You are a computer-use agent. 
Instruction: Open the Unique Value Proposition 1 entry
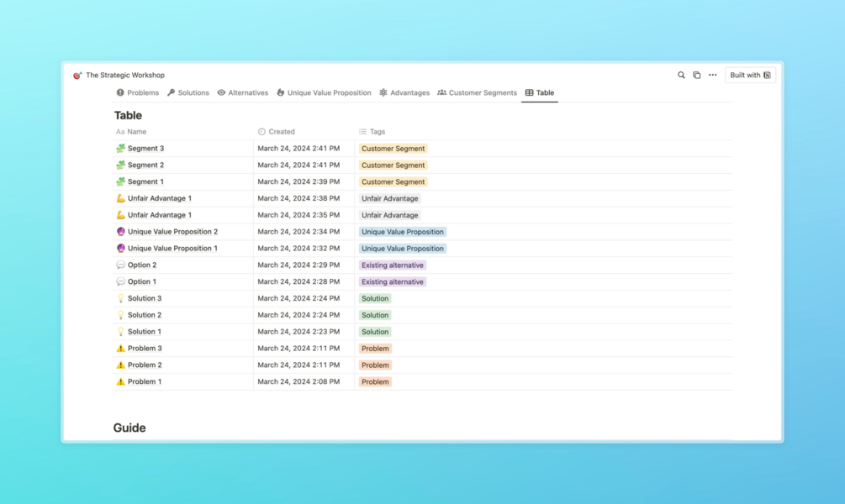point(172,249)
